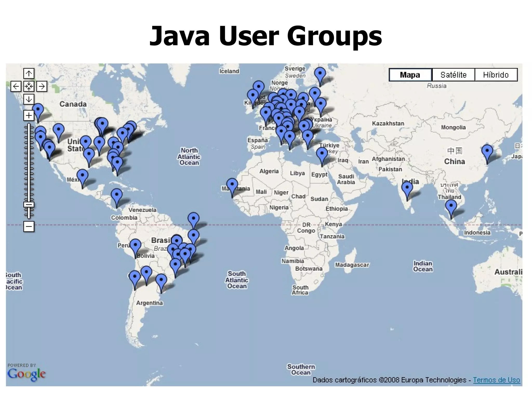Zoom out with the minus button
The height and width of the screenshot is (399, 532).
point(29,227)
